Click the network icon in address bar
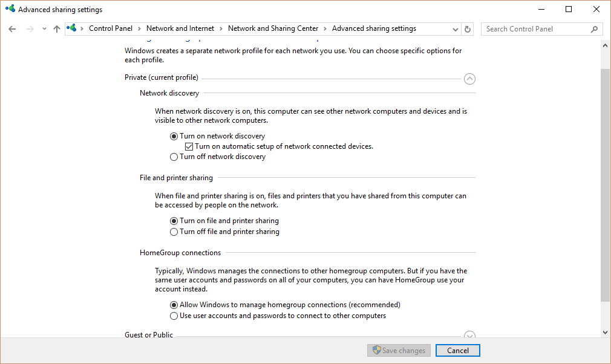 pyautogui.click(x=71, y=28)
